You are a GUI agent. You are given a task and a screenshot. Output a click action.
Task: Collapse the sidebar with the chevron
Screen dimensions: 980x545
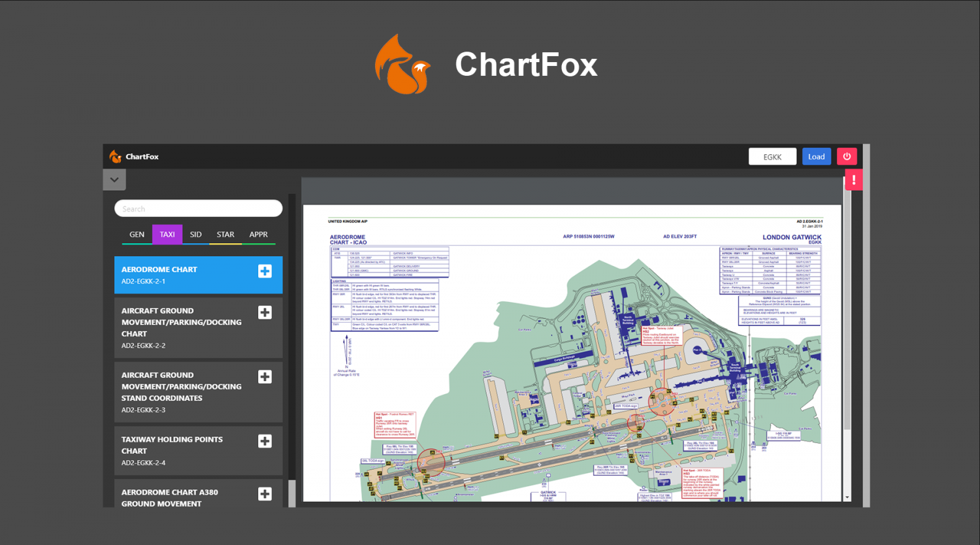(114, 179)
